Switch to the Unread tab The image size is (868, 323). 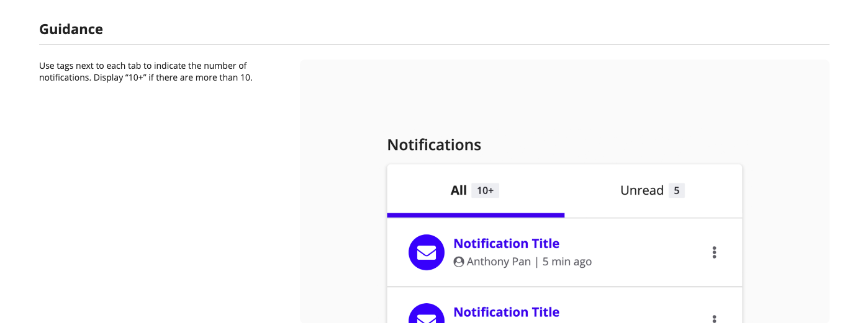click(641, 190)
